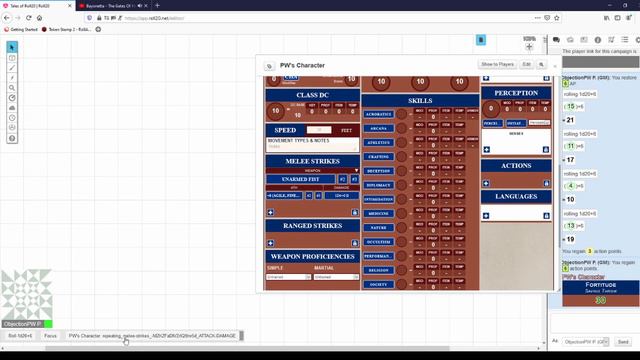Roll the Initiative button
This screenshot has width=640, height=360.
pos(516,123)
